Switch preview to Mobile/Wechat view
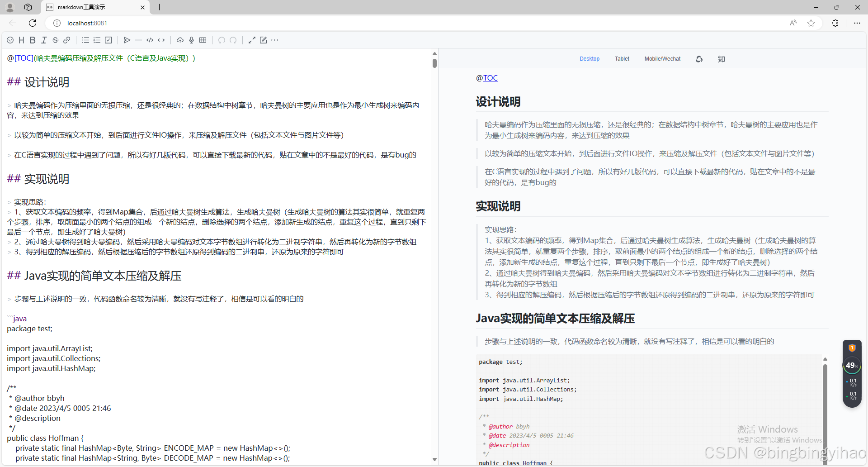Viewport: 868px width, 467px height. pyautogui.click(x=662, y=59)
